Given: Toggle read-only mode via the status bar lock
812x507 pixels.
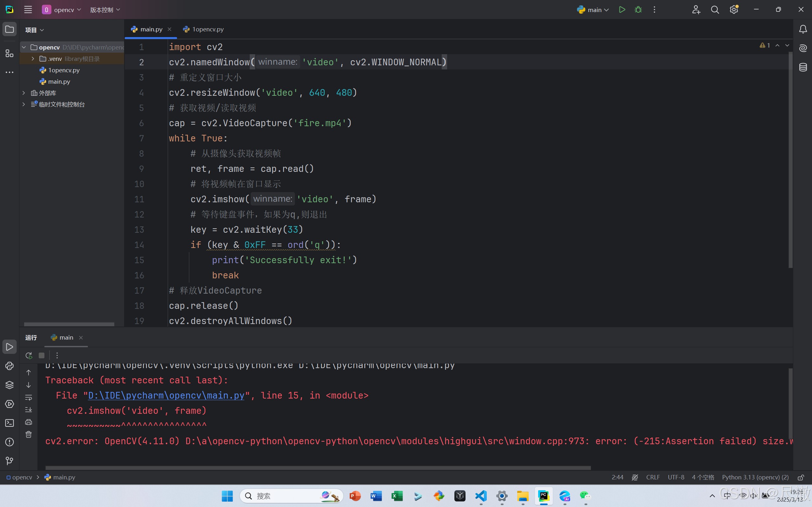Looking at the screenshot, I should (801, 477).
